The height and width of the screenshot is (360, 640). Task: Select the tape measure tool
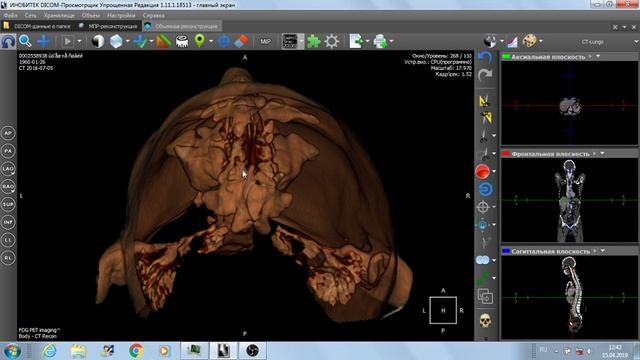pyautogui.click(x=182, y=41)
